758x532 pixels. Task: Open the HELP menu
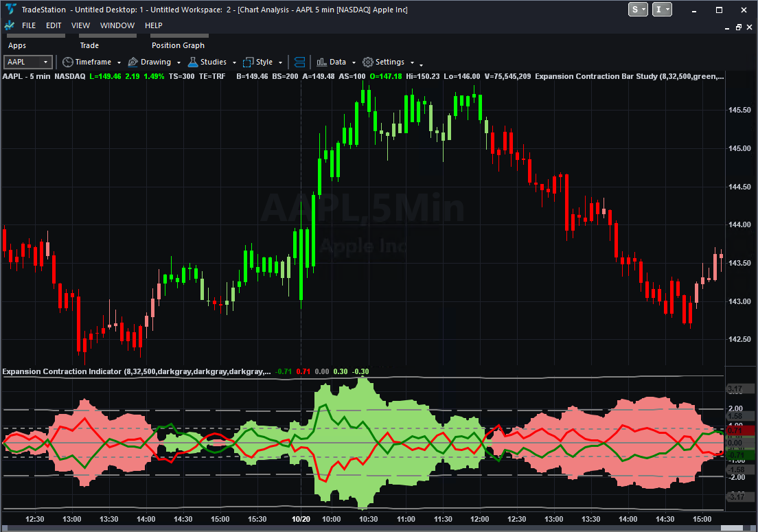pyautogui.click(x=154, y=25)
